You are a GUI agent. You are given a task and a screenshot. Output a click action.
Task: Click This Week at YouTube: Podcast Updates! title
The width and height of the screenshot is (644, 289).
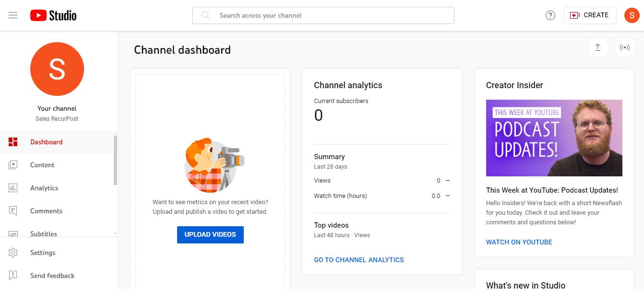coord(552,190)
